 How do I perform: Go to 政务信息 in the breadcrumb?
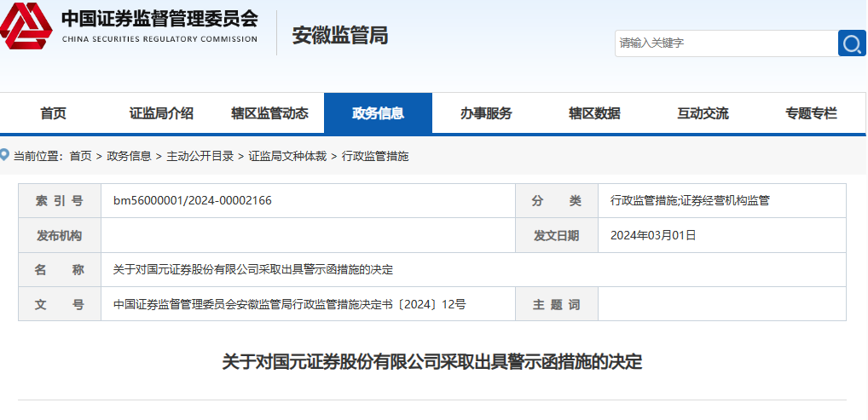[129, 156]
